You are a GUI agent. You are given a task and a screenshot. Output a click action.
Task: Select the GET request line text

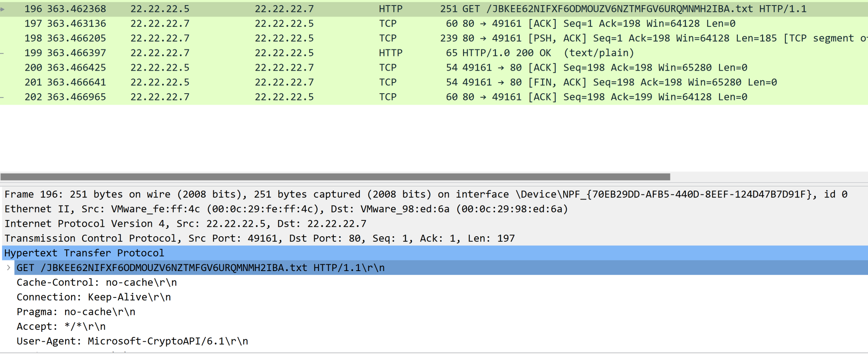tap(200, 268)
